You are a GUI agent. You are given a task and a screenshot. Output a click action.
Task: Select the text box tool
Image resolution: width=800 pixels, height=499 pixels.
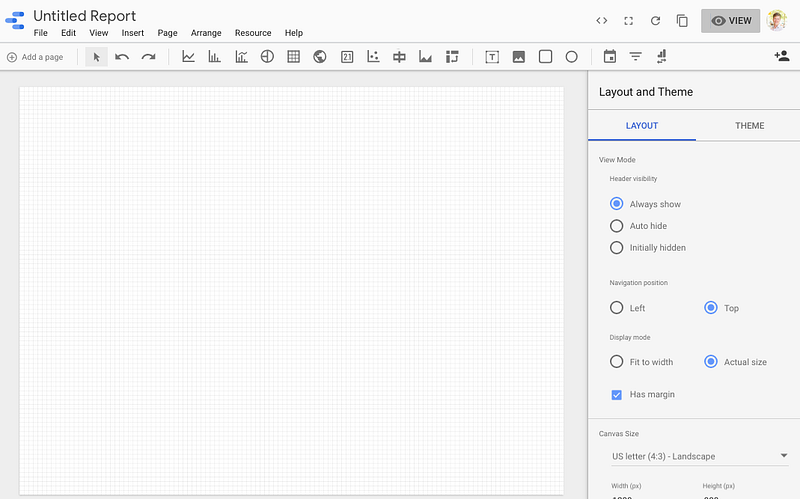(x=492, y=57)
